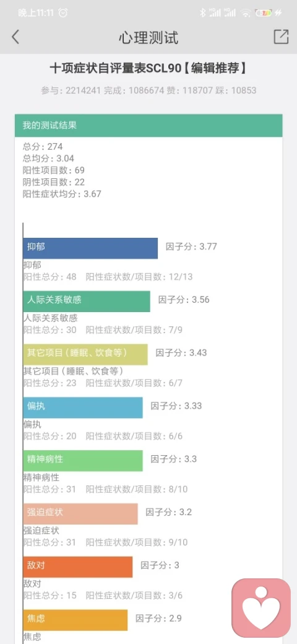The height and width of the screenshot is (644, 297).
Task: Tap the Wi-Fi status bar icon
Action: coord(246,13)
